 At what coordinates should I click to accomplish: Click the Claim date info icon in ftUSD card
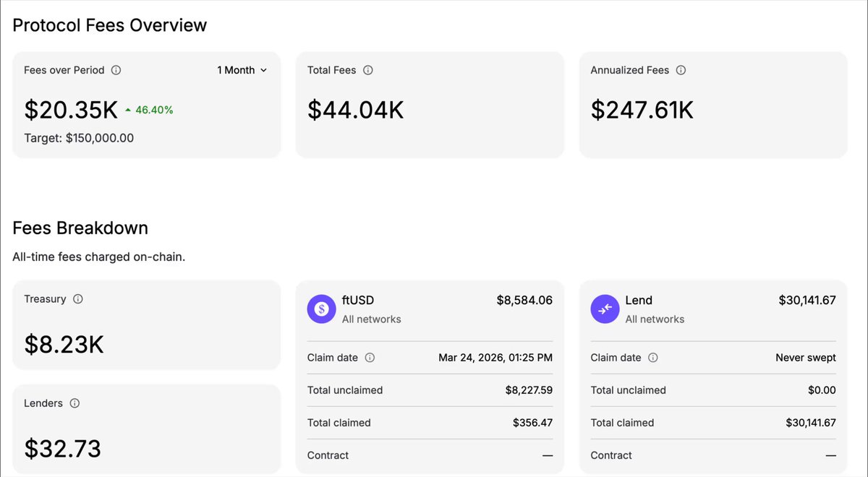370,358
